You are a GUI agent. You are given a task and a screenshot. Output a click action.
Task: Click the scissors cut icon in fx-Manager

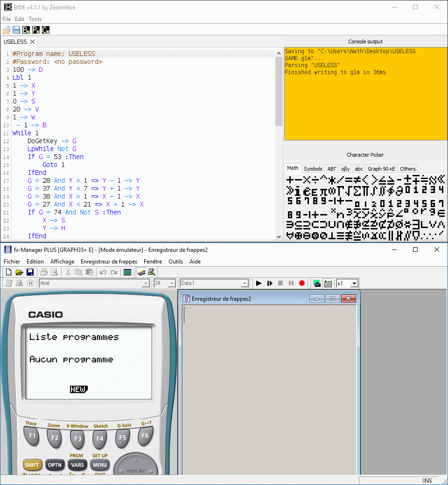tap(69, 272)
